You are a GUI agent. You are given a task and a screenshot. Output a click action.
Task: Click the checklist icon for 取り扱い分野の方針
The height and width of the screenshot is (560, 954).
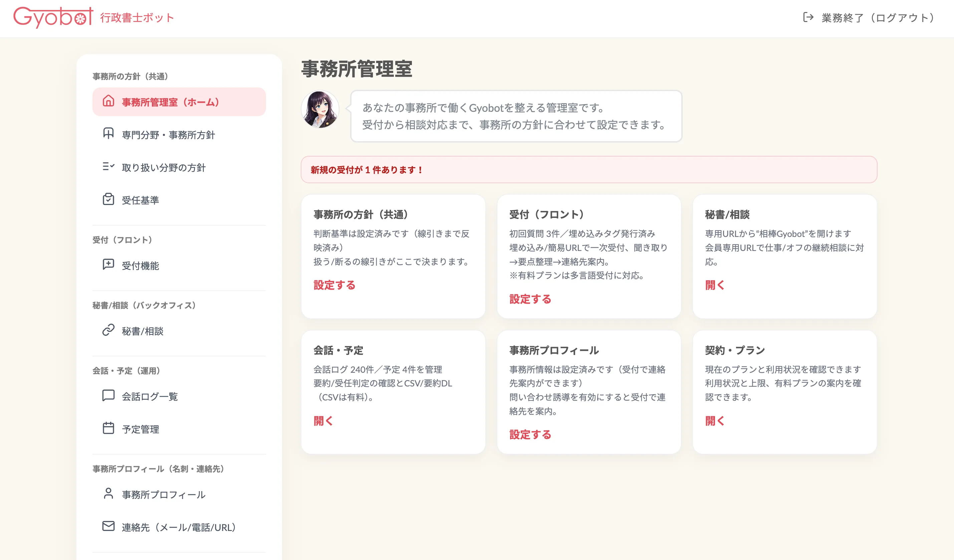(108, 167)
